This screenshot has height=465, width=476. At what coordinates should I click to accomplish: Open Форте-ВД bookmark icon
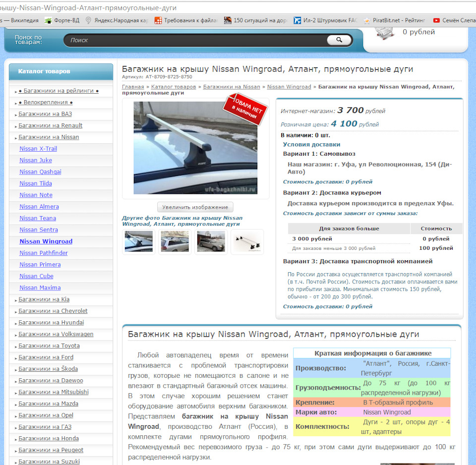coord(48,20)
